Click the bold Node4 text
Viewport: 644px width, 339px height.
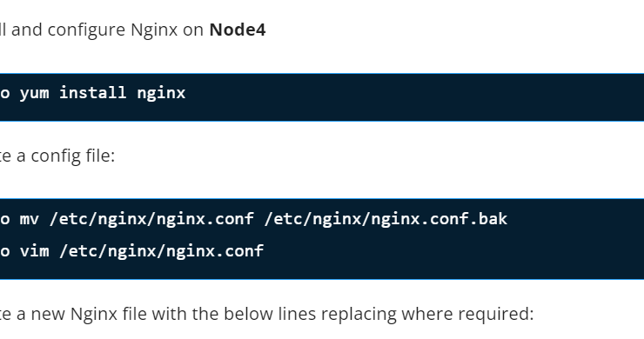pyautogui.click(x=238, y=30)
